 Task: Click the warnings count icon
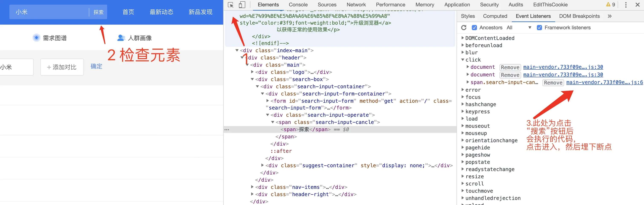coord(610,4)
